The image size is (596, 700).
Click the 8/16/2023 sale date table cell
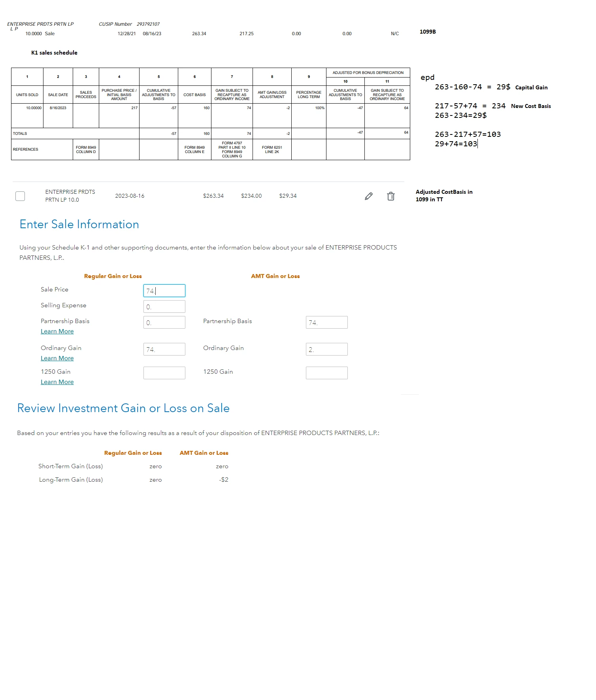point(58,115)
